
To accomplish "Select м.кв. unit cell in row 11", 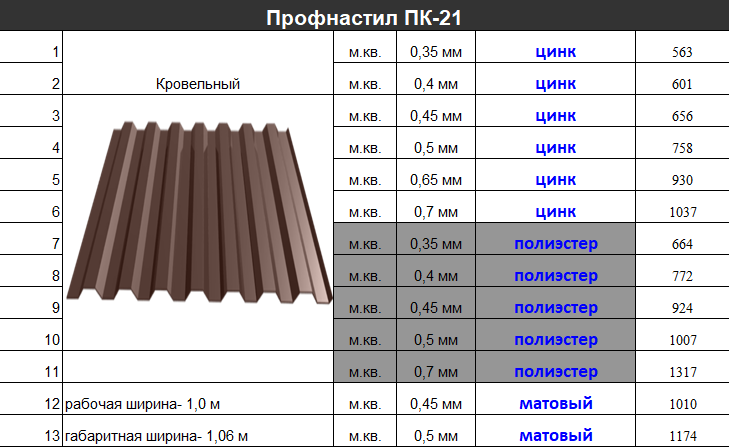I will (365, 367).
